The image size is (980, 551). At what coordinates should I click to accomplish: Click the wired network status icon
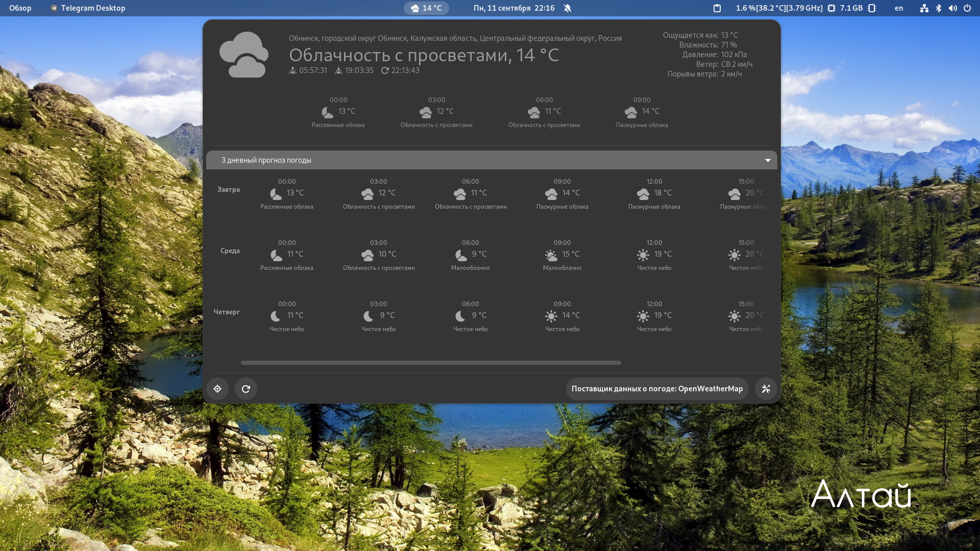pos(924,8)
